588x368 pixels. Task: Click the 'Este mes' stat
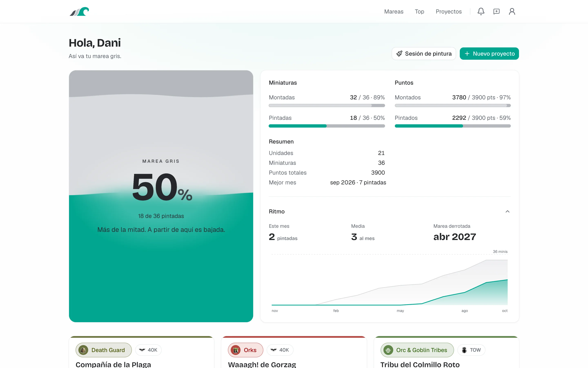(283, 233)
